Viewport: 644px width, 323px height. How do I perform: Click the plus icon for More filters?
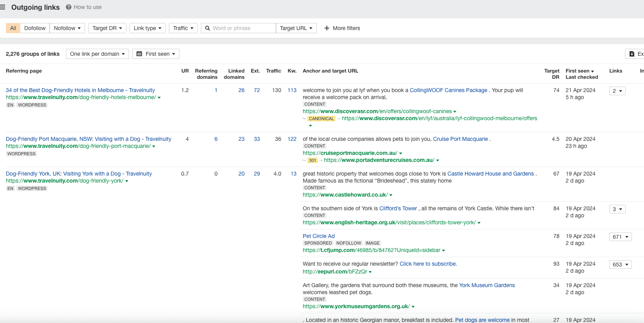(327, 28)
